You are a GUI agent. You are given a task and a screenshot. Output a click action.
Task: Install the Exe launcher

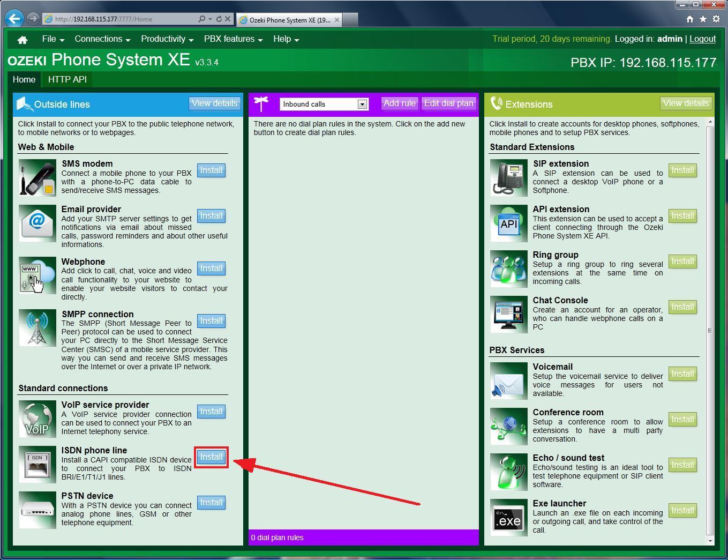point(682,511)
